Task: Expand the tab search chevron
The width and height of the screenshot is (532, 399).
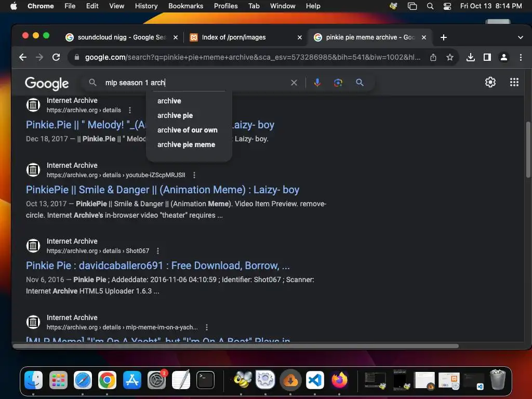Action: 521,37
